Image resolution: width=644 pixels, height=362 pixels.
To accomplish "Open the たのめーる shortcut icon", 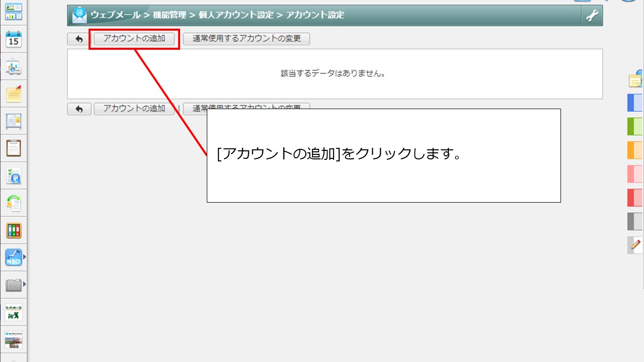I will (x=14, y=313).
